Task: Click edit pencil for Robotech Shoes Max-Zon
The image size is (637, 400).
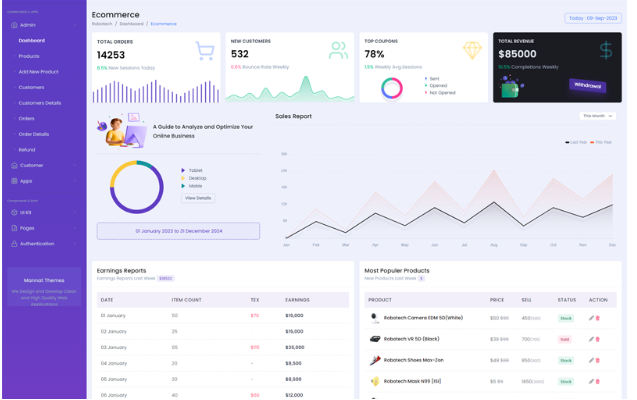Action: click(591, 360)
